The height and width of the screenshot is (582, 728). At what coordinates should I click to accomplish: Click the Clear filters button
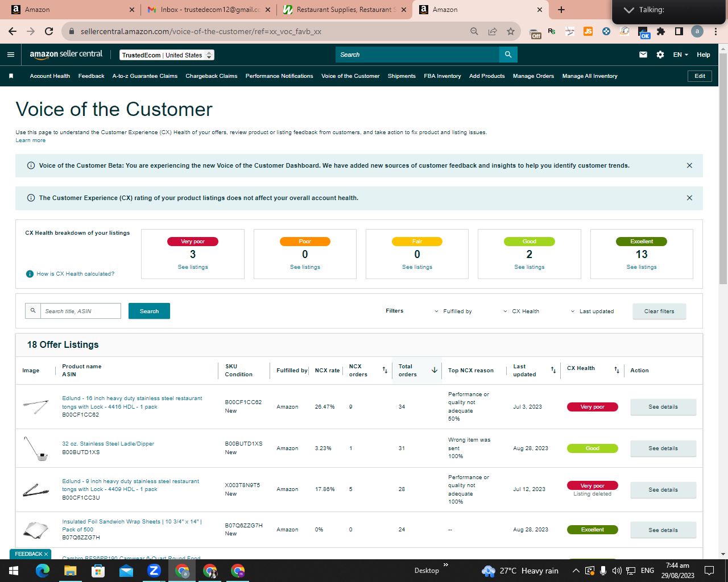659,311
